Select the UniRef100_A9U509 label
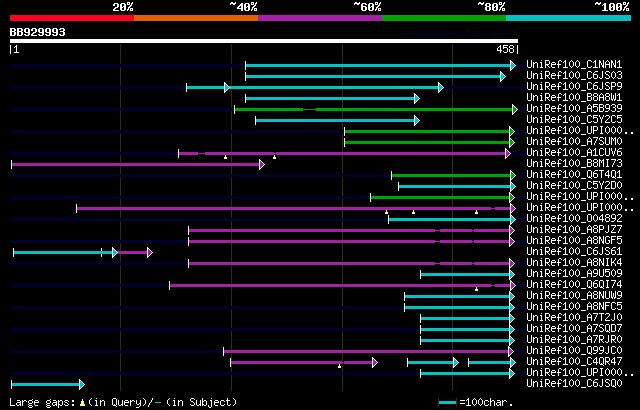 point(574,274)
